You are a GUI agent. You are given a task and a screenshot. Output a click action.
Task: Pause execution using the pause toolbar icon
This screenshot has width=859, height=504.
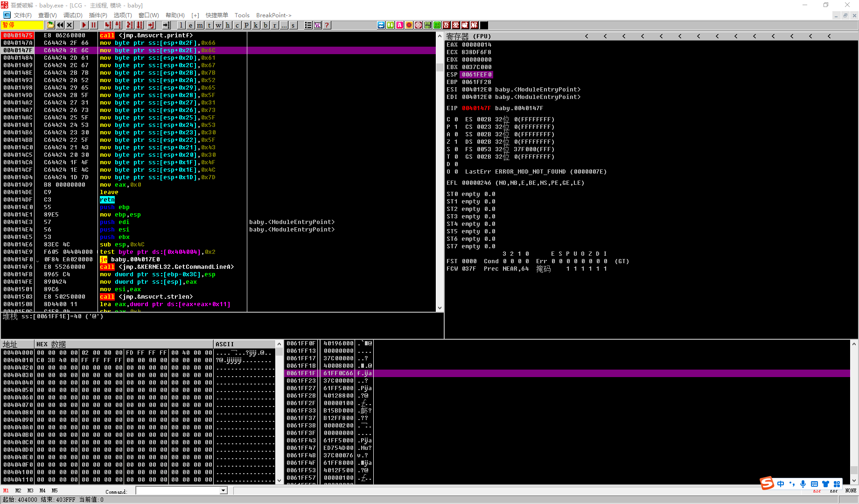[x=94, y=25]
